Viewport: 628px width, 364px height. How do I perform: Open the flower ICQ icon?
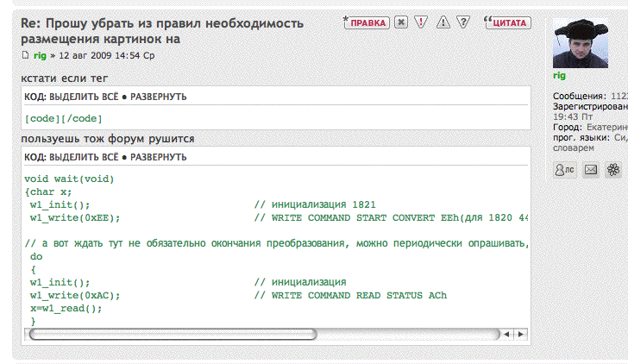[x=613, y=170]
